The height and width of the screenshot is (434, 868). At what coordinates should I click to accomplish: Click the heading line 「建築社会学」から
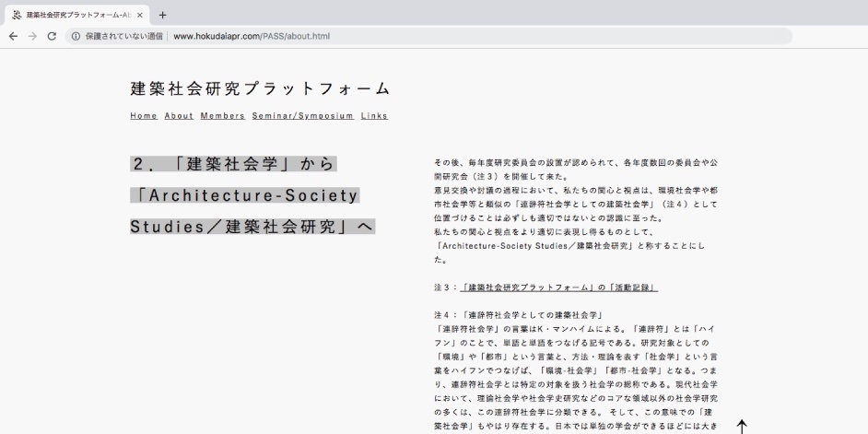pos(233,164)
